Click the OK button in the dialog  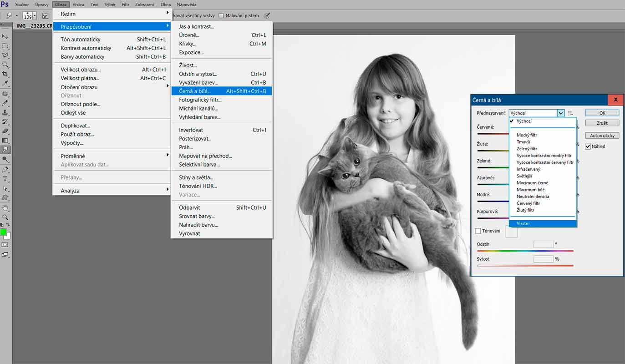click(x=602, y=113)
